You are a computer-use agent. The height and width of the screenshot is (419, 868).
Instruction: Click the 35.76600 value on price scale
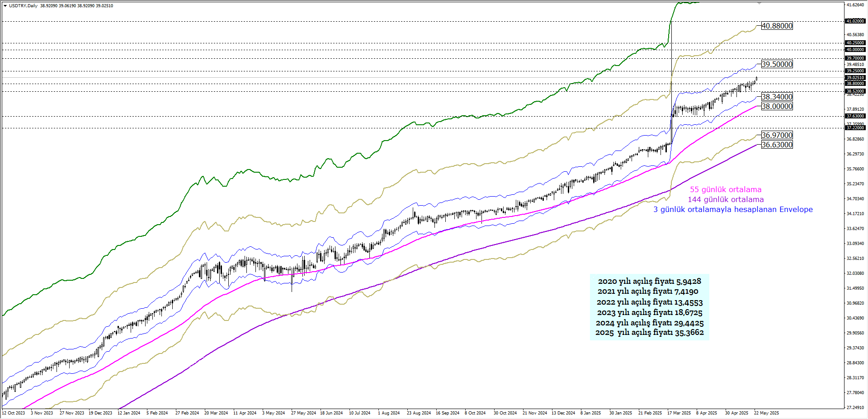(x=855, y=169)
